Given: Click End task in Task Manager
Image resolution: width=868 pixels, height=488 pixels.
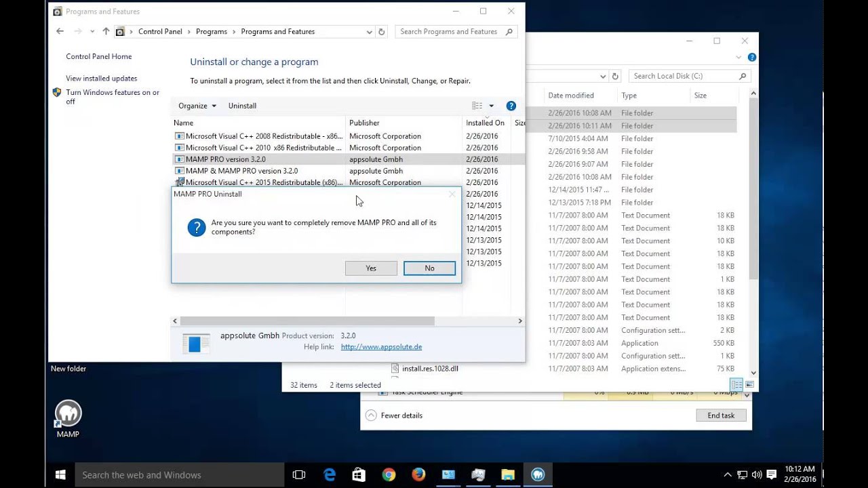Looking at the screenshot, I should (x=721, y=415).
